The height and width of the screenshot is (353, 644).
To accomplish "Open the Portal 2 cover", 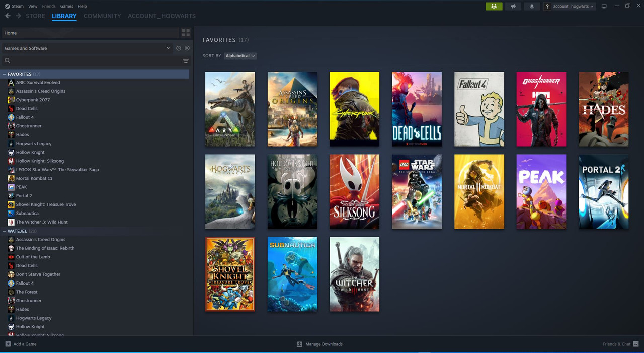I will tap(604, 191).
